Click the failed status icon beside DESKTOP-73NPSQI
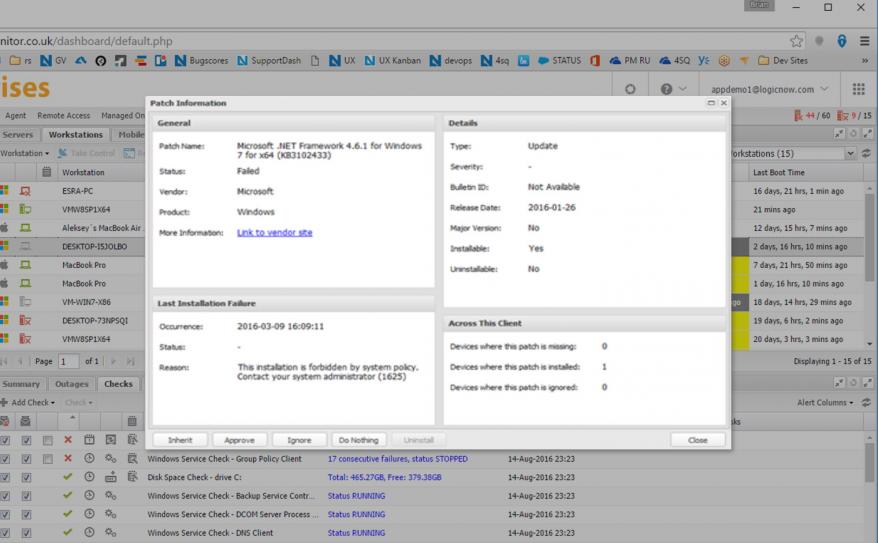 [25, 320]
